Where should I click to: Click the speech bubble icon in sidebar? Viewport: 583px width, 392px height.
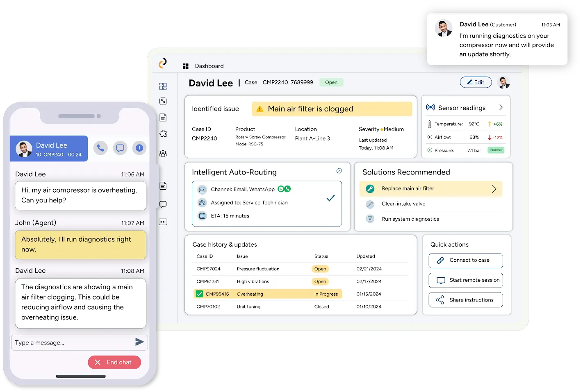click(163, 204)
